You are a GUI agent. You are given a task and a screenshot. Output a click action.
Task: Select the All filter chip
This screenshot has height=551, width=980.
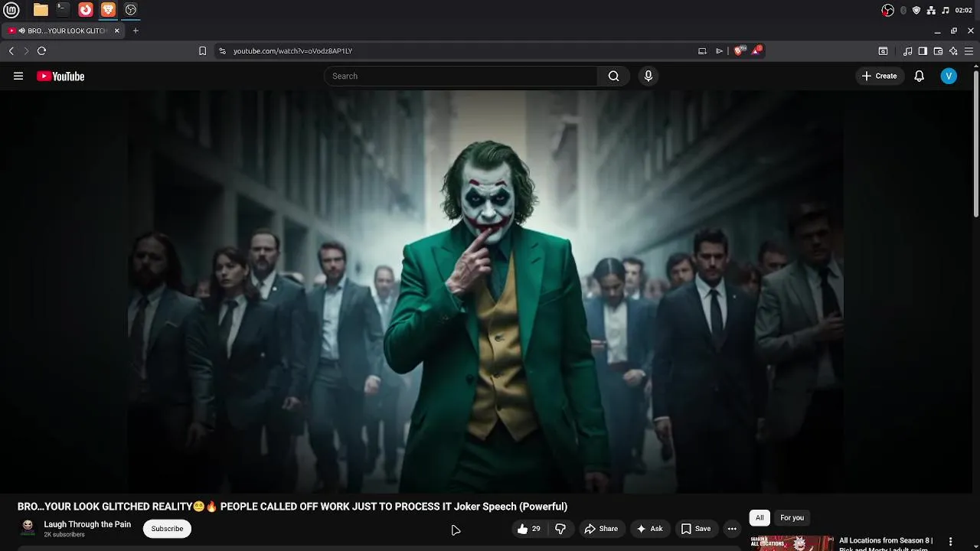pos(759,518)
